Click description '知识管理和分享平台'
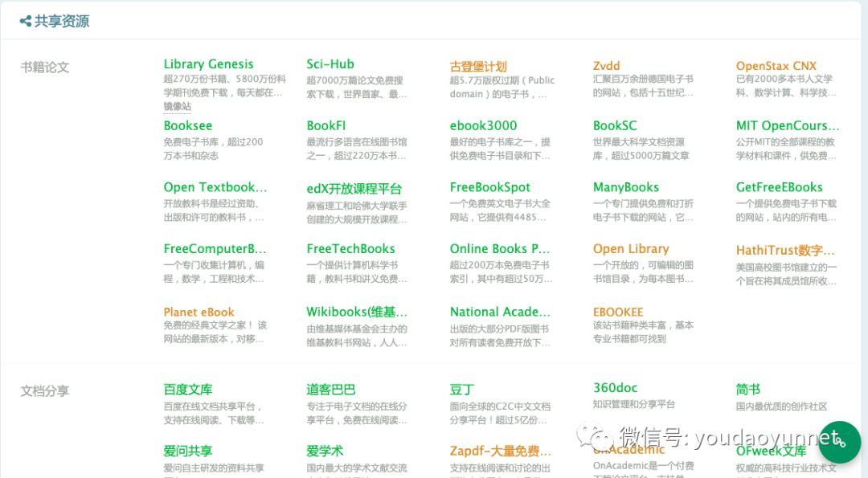868x478 pixels. (634, 404)
